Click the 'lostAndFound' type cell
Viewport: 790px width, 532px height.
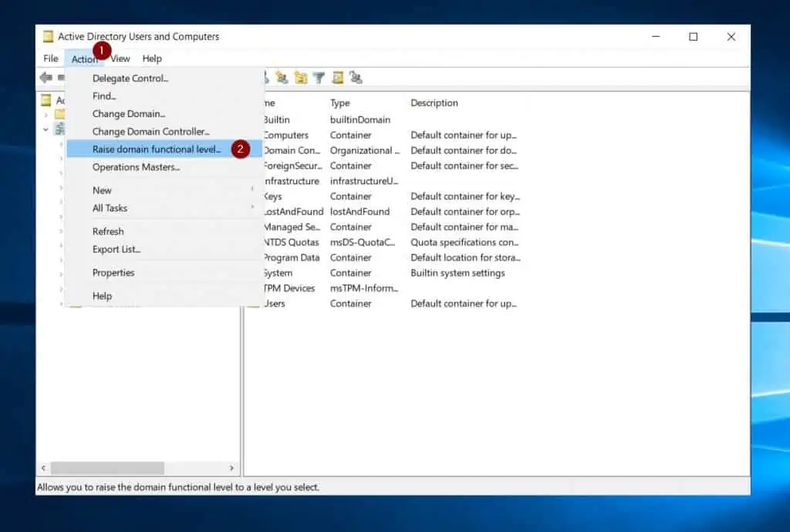360,211
